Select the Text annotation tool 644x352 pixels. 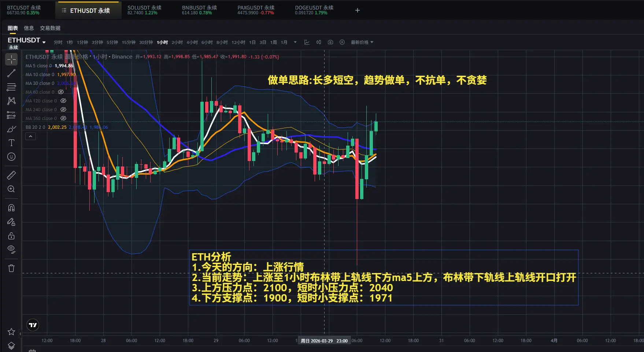pos(11,143)
